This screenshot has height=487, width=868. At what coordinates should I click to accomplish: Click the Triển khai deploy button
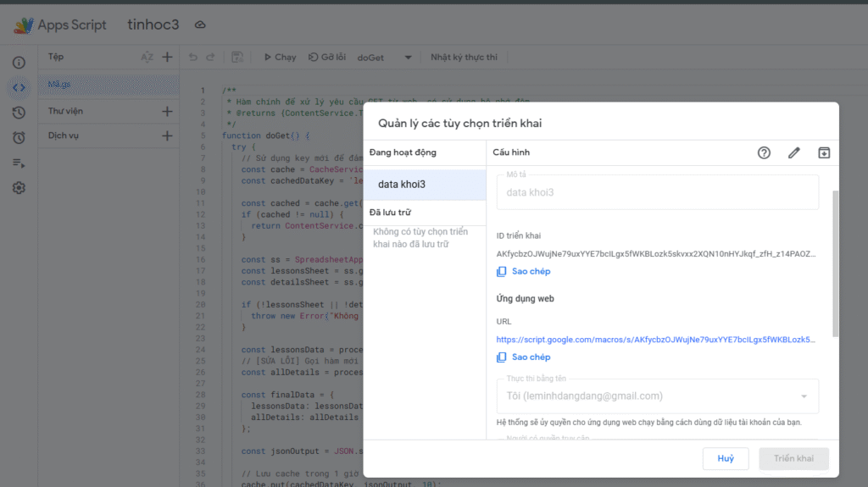tap(793, 458)
